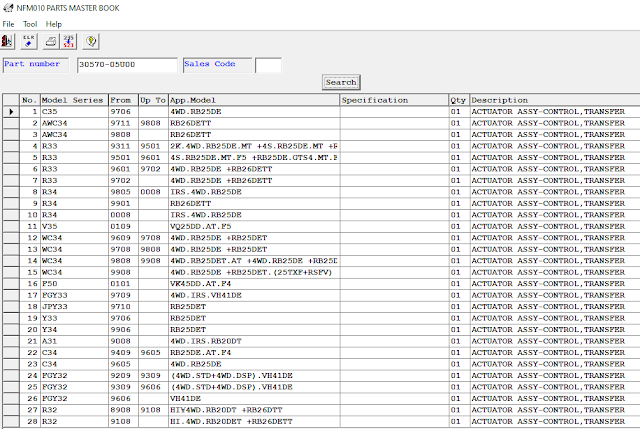Click the Qty column header
This screenshot has width=640, height=429.
[459, 100]
